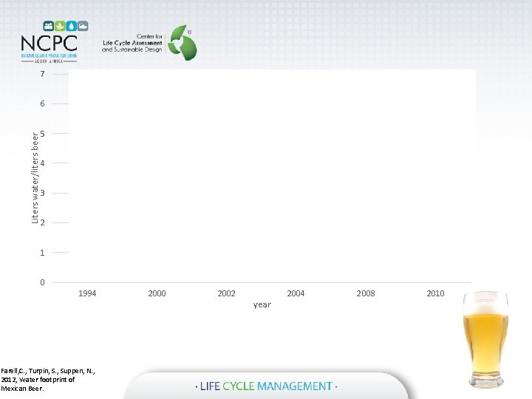Click 'SOUTH AFRICA' under NCPC logo
The image size is (532, 399).
coord(49,61)
